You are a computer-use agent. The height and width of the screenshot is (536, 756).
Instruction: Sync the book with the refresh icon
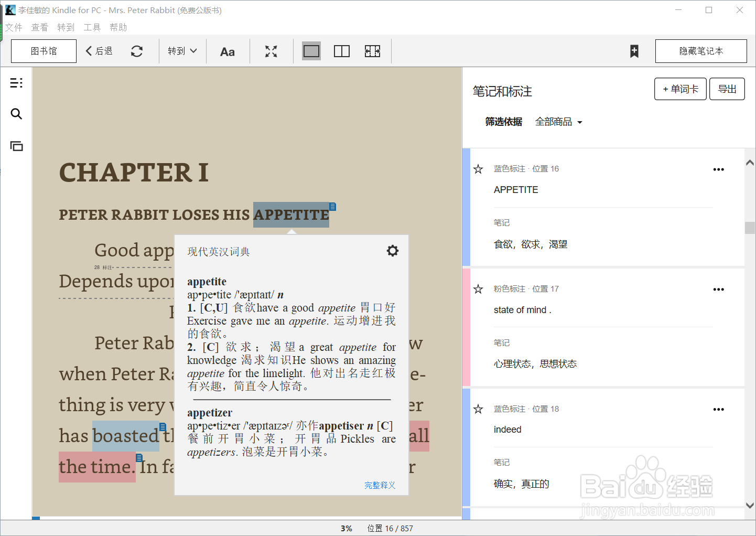pos(137,51)
